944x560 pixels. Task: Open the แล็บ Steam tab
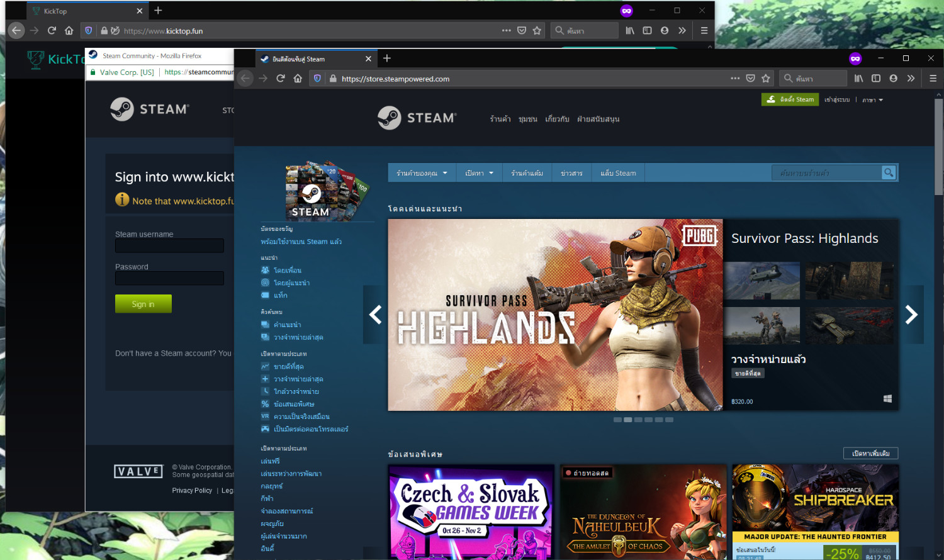tap(618, 173)
